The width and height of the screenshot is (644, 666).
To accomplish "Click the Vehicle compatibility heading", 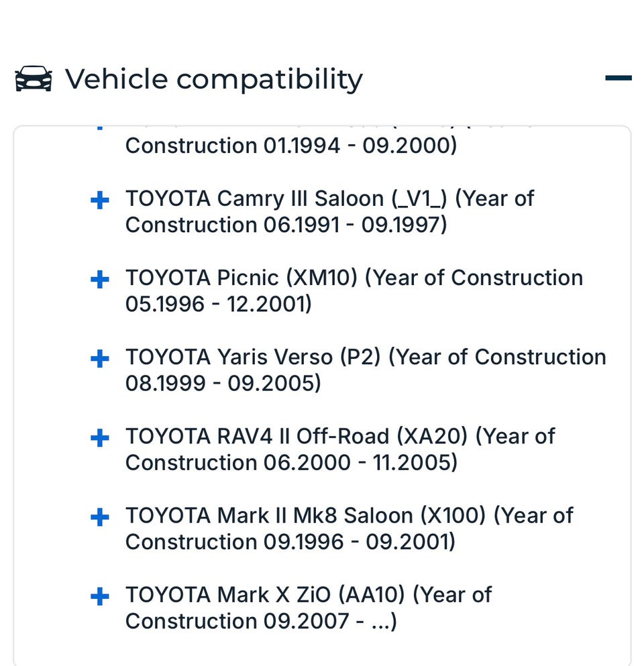I will point(213,79).
